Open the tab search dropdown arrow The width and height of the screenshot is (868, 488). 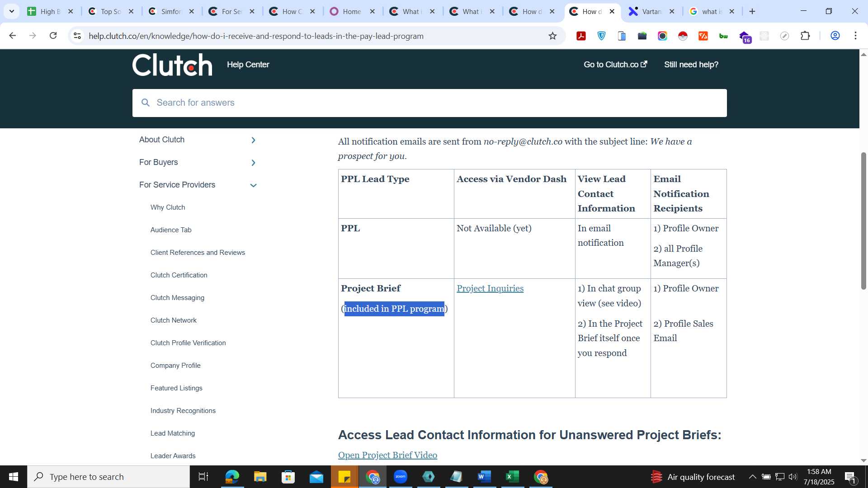pyautogui.click(x=11, y=11)
